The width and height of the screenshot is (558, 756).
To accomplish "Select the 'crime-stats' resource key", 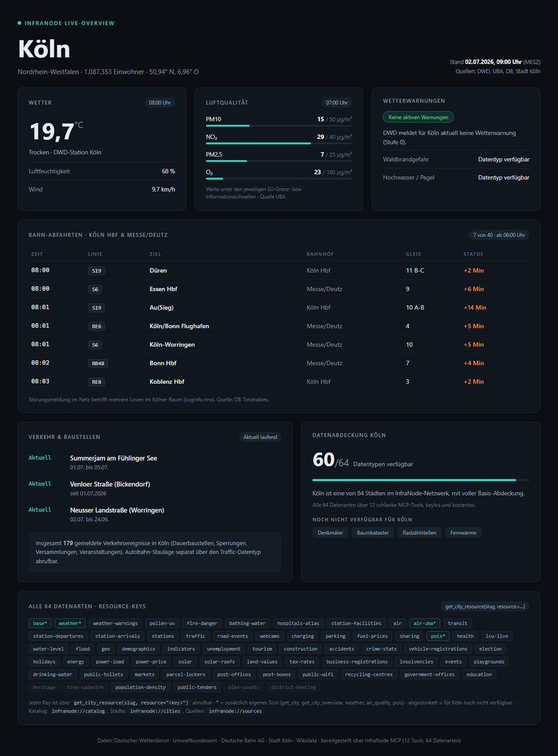I will [382, 649].
